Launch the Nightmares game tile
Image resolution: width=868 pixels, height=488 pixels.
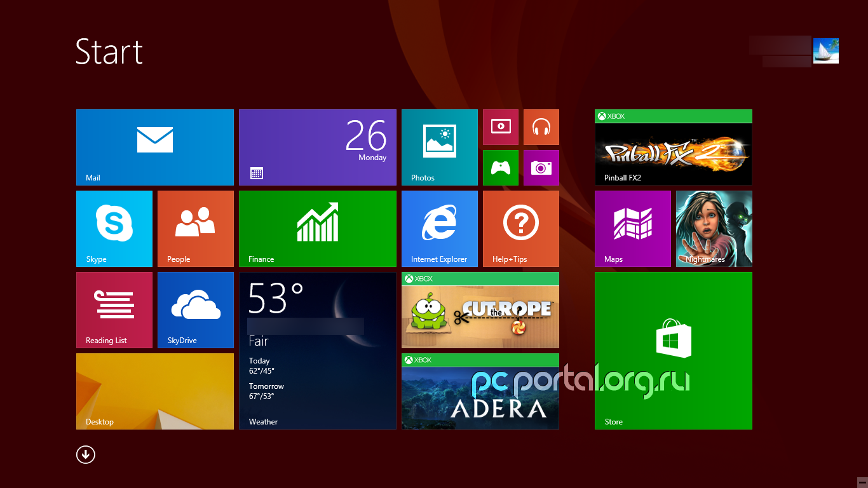[714, 229]
